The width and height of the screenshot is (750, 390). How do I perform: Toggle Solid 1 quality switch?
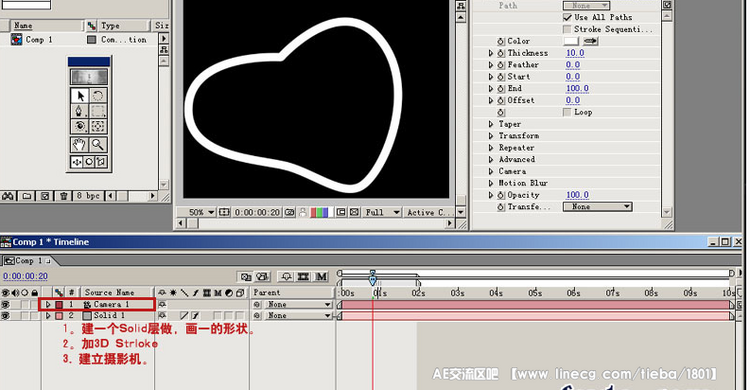pyautogui.click(x=184, y=316)
